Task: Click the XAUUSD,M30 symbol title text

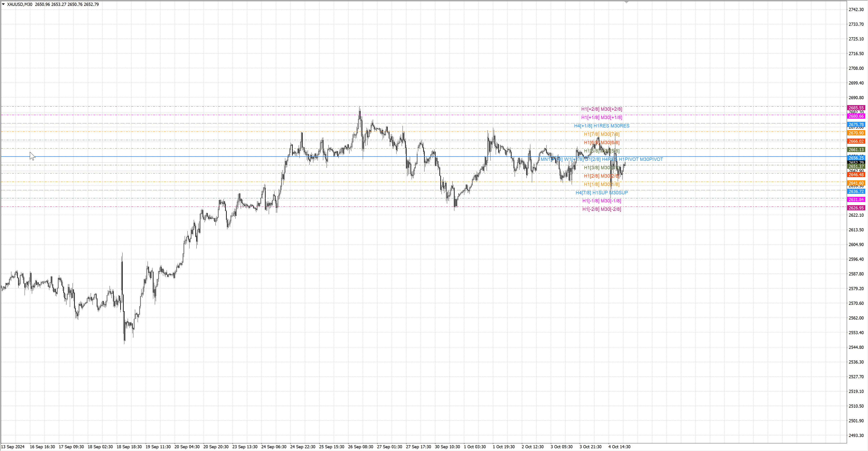Action: click(x=19, y=4)
